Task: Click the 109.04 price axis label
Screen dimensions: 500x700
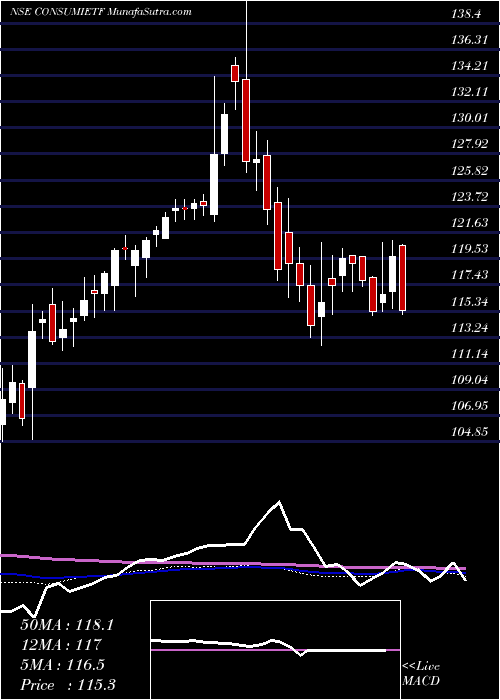Action: click(x=469, y=381)
